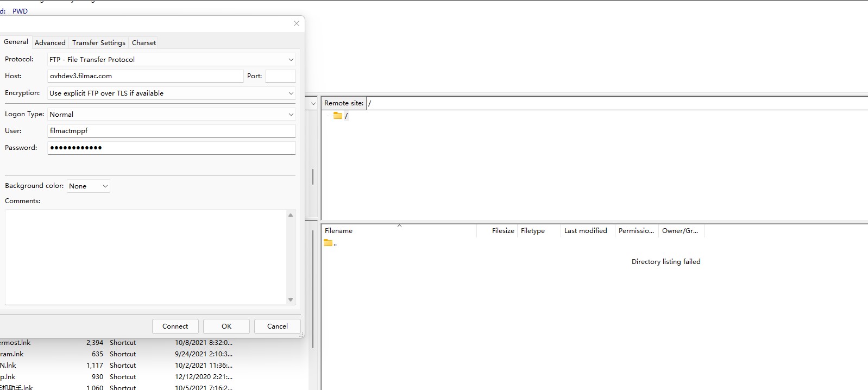Click the Comments scrollbar up arrow
Screen dimensions: 868x390
tap(291, 215)
